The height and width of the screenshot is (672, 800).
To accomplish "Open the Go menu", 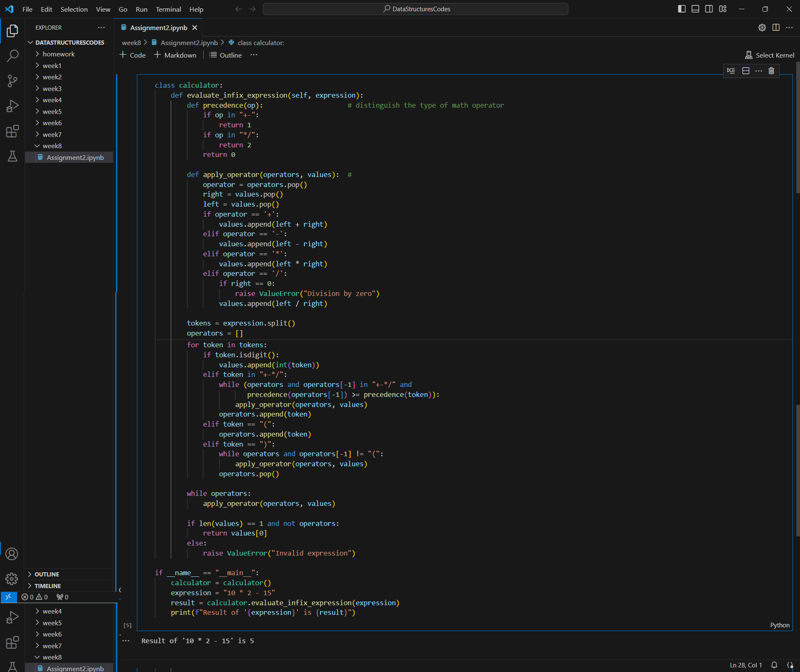I will coord(123,9).
